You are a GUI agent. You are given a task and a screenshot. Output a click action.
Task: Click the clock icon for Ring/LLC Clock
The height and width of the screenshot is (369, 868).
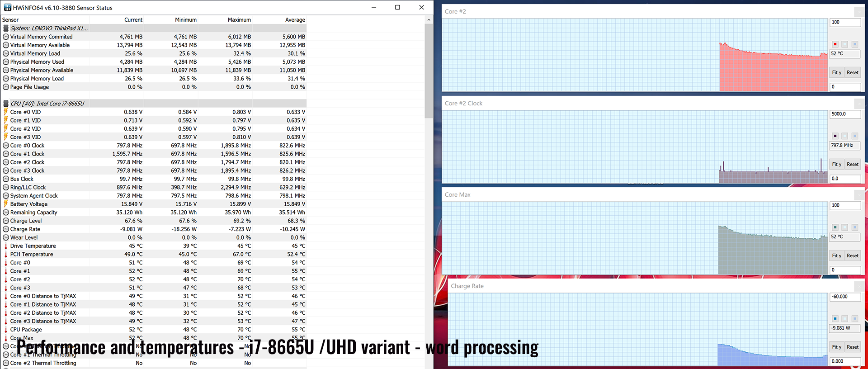(x=6, y=187)
